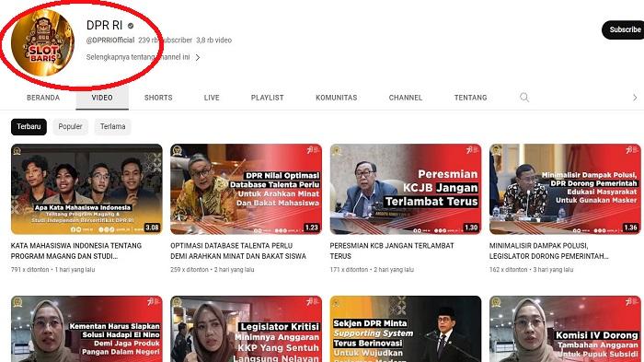Subscribe to the DPR RI channel
This screenshot has width=644, height=362.
pyautogui.click(x=623, y=29)
